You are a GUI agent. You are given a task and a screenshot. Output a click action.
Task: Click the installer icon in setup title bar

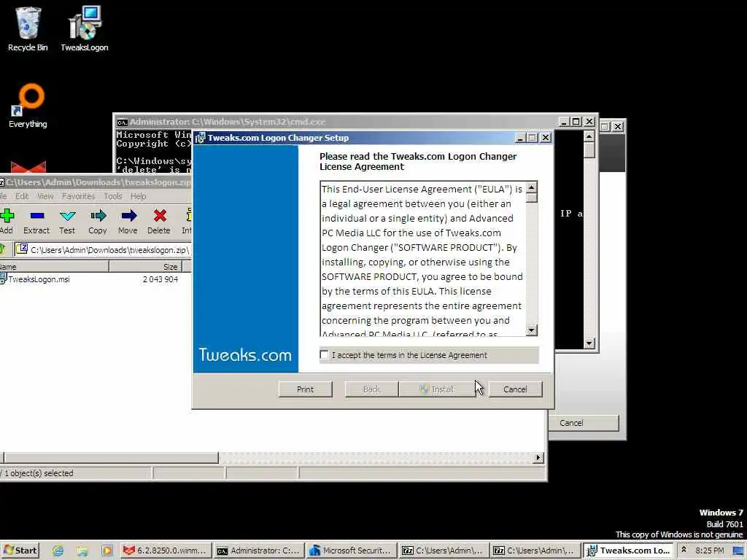(201, 138)
